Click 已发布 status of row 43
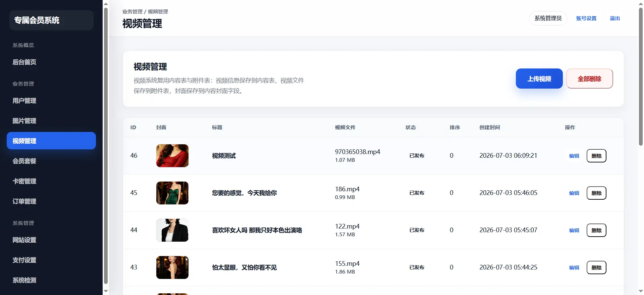The height and width of the screenshot is (295, 644). click(417, 267)
